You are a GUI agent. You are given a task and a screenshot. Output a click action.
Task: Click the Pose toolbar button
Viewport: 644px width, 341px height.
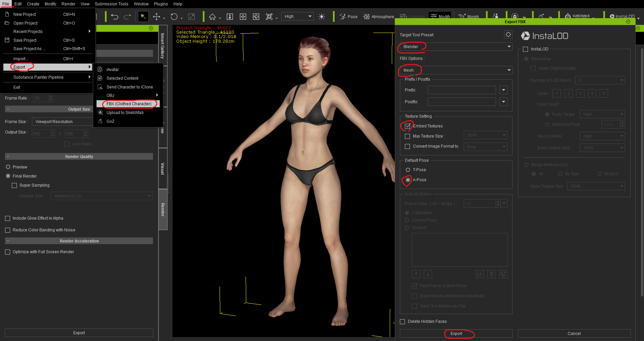[349, 17]
